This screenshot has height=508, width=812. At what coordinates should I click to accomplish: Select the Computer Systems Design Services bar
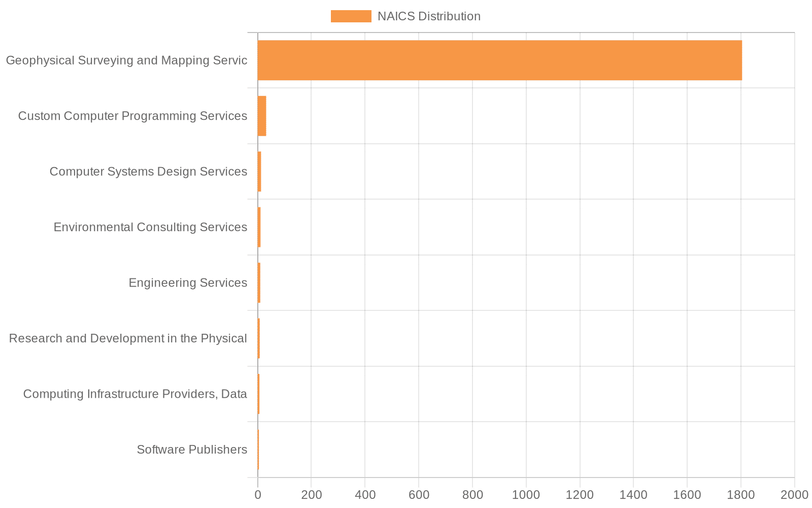(259, 171)
